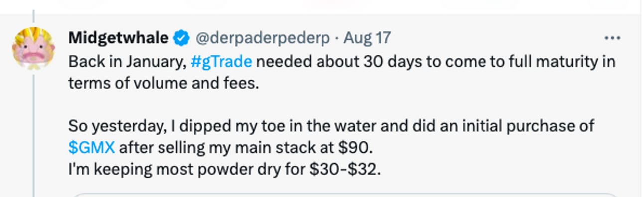Open the three-dot more options menu

coord(612,38)
